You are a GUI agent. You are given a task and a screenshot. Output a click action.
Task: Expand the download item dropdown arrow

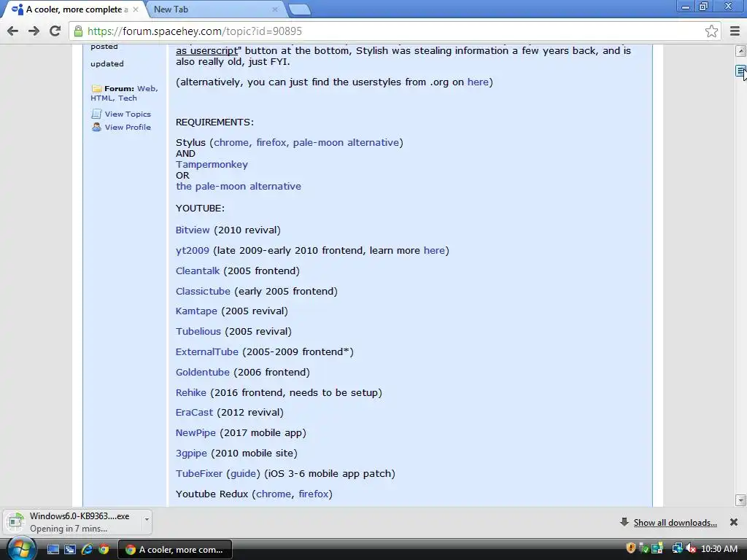pos(147,519)
